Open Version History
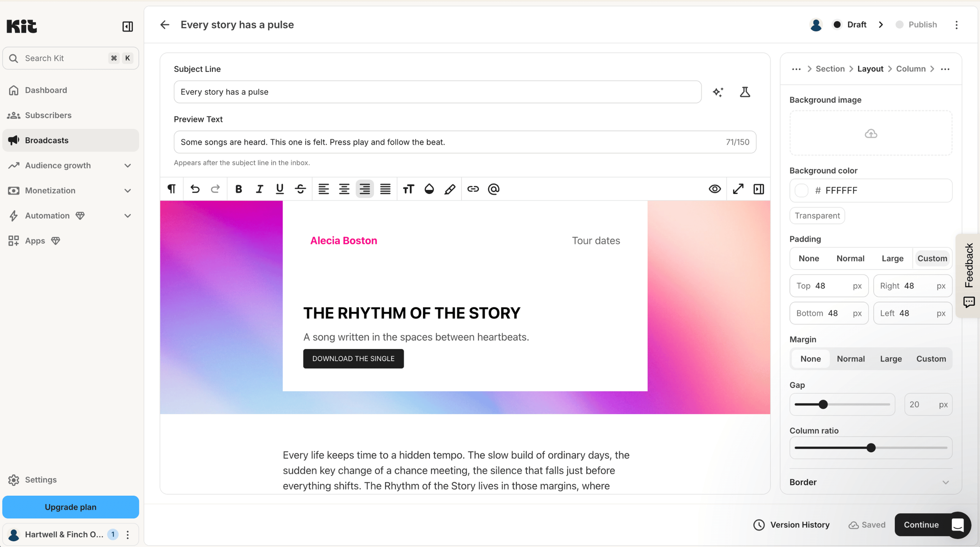 coord(791,525)
